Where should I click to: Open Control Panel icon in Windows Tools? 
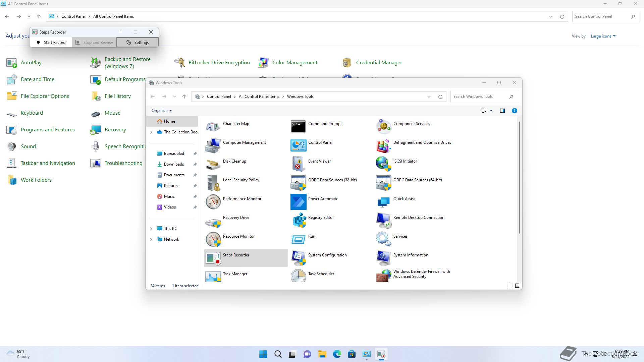[298, 145]
